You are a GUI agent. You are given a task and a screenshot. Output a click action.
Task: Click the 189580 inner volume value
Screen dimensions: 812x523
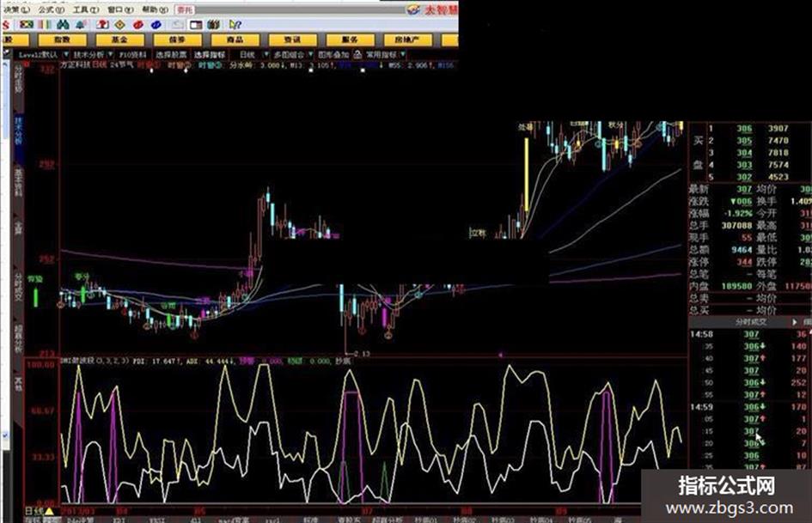click(737, 286)
